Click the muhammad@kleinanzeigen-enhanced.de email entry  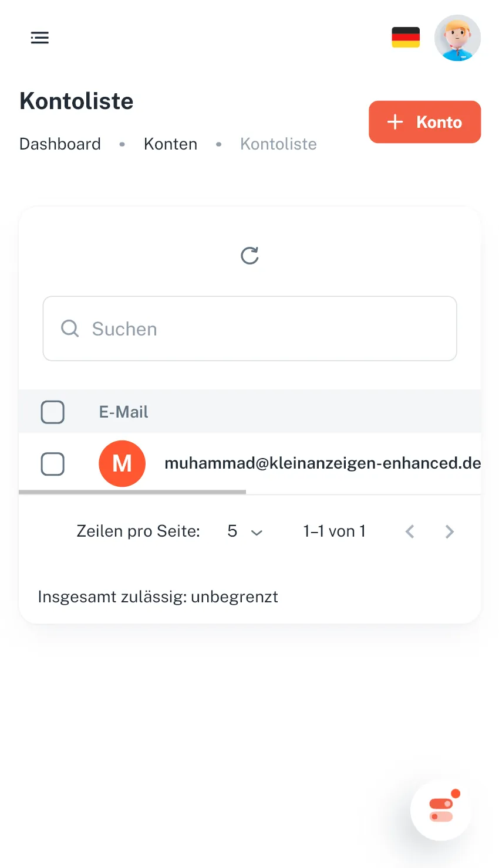[322, 463]
